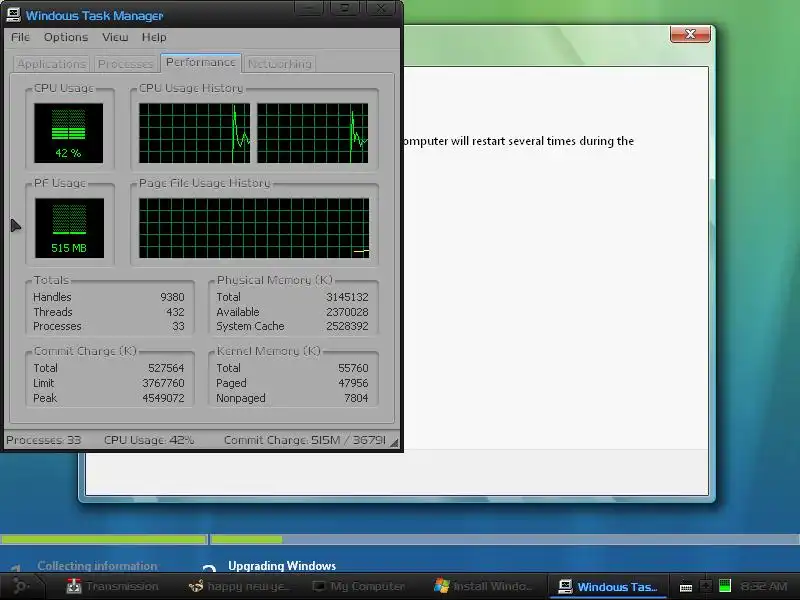Image resolution: width=800 pixels, height=600 pixels.
Task: Open My Computer from the taskbar
Action: pos(359,587)
